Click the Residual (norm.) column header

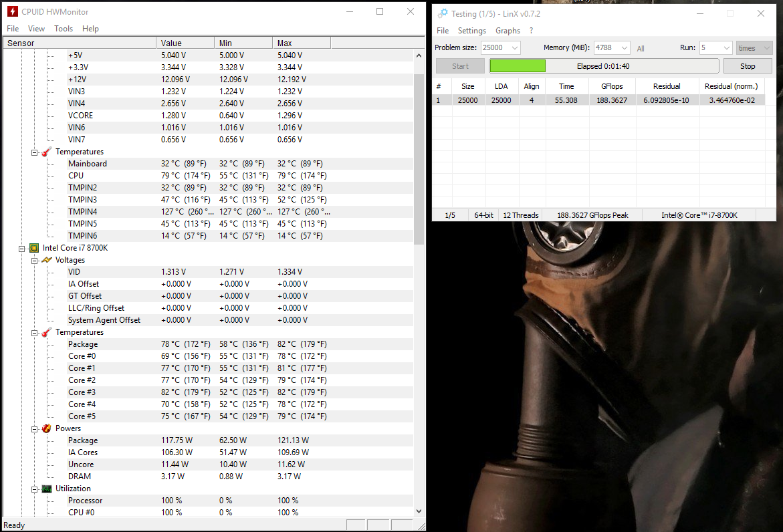coord(731,86)
